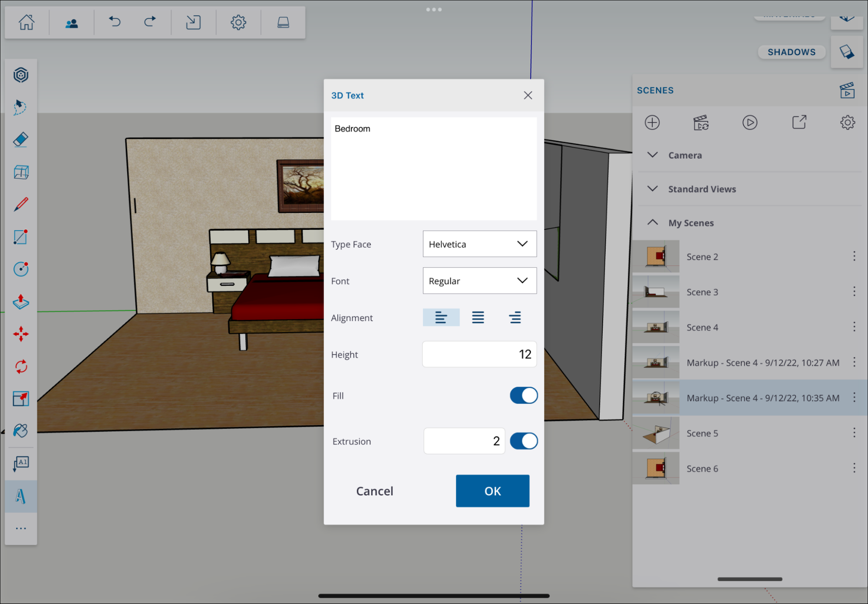Select the Scene 5 thumbnail
The height and width of the screenshot is (604, 868).
point(656,433)
